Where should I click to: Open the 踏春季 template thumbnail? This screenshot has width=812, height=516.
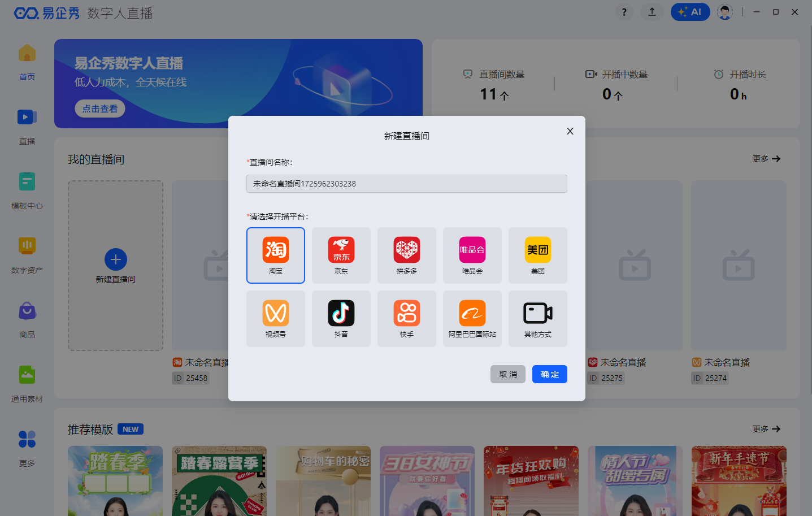pos(115,481)
